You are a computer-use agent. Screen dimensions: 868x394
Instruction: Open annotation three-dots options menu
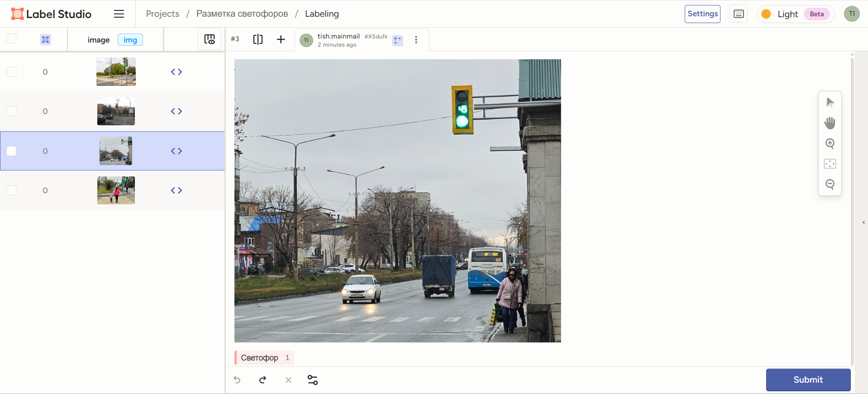pyautogui.click(x=416, y=40)
